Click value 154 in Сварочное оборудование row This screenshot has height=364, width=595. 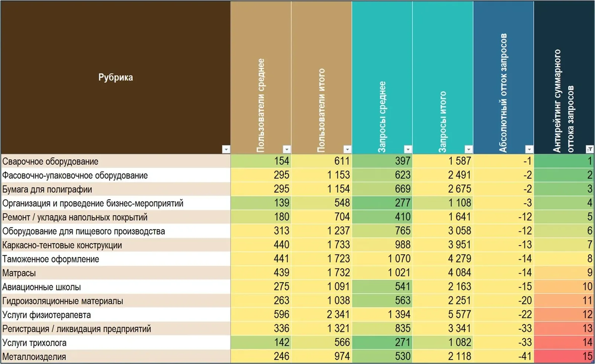pyautogui.click(x=261, y=161)
